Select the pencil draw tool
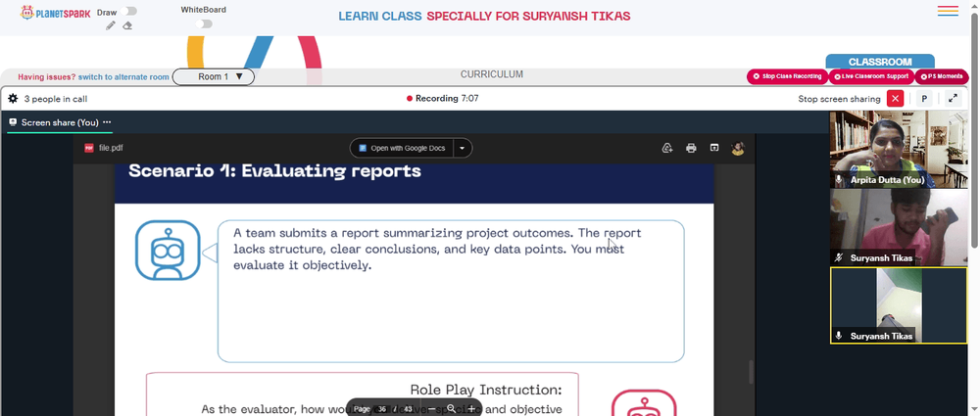The image size is (980, 416). click(110, 25)
